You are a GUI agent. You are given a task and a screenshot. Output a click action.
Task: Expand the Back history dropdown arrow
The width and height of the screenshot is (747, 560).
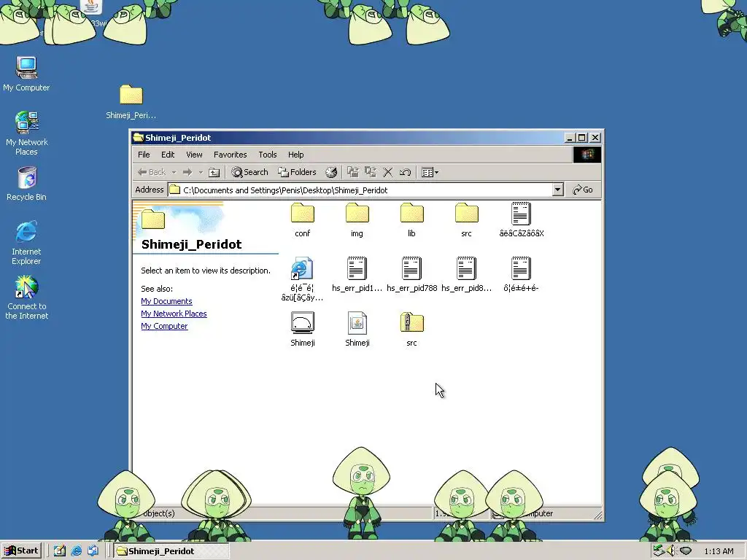click(174, 172)
